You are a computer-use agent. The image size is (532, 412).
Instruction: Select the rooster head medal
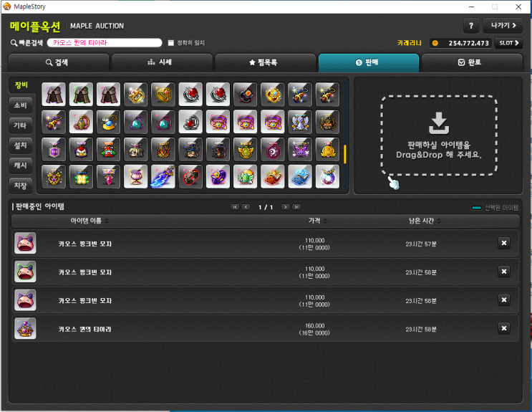click(x=81, y=149)
